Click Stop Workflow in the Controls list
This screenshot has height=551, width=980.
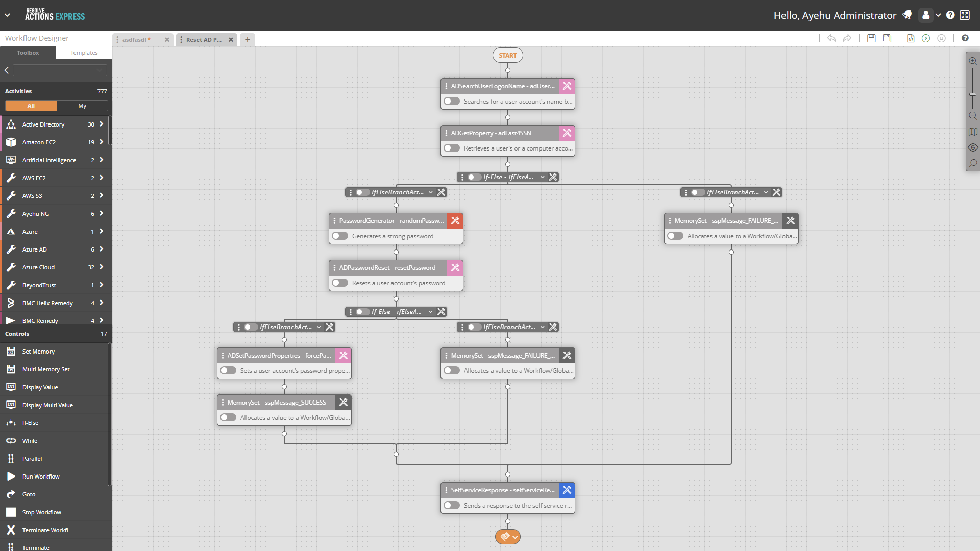point(41,512)
